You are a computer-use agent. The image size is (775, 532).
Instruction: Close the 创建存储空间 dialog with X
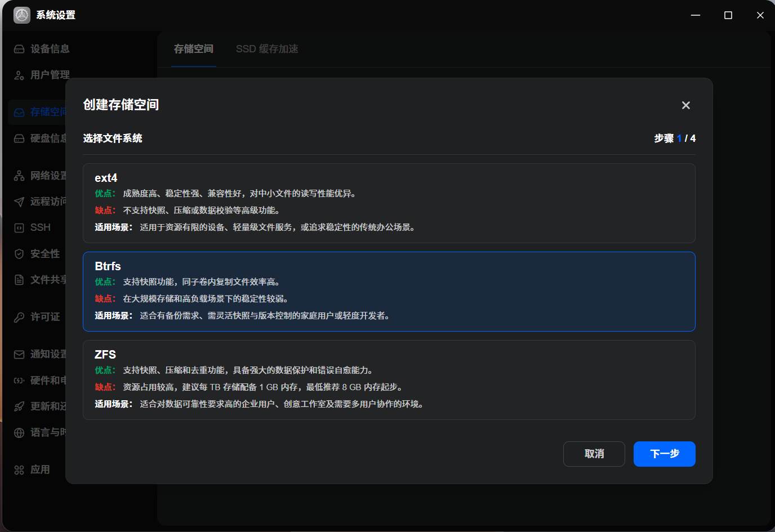pyautogui.click(x=685, y=105)
